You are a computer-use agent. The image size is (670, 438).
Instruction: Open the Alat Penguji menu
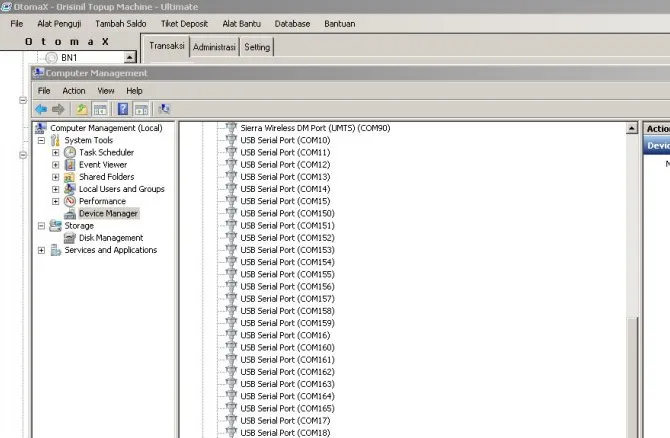[x=59, y=24]
